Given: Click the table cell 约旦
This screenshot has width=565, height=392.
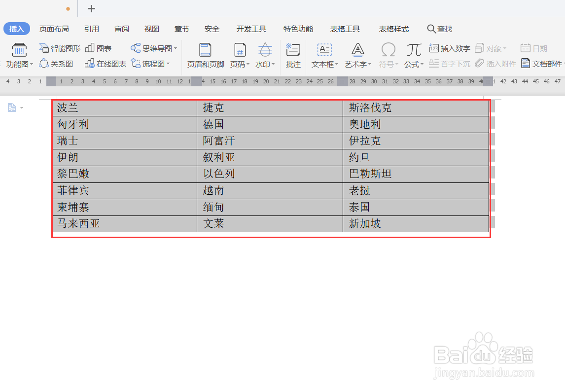Looking at the screenshot, I should [x=416, y=157].
